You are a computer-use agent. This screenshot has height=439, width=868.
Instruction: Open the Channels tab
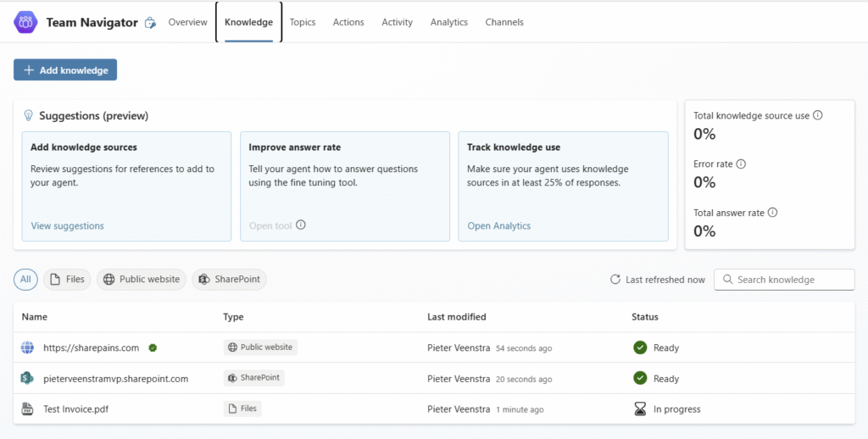pos(504,22)
